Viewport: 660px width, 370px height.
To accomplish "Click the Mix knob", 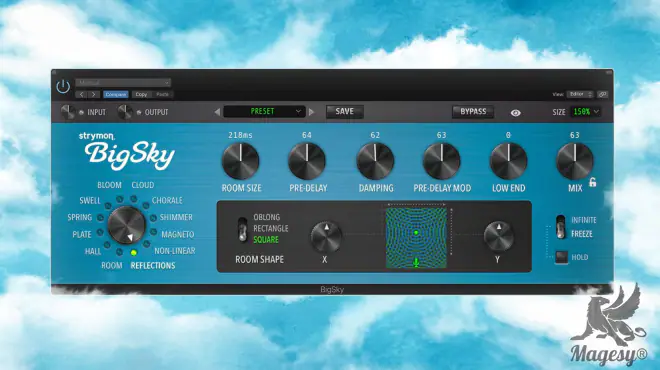I will 575,161.
